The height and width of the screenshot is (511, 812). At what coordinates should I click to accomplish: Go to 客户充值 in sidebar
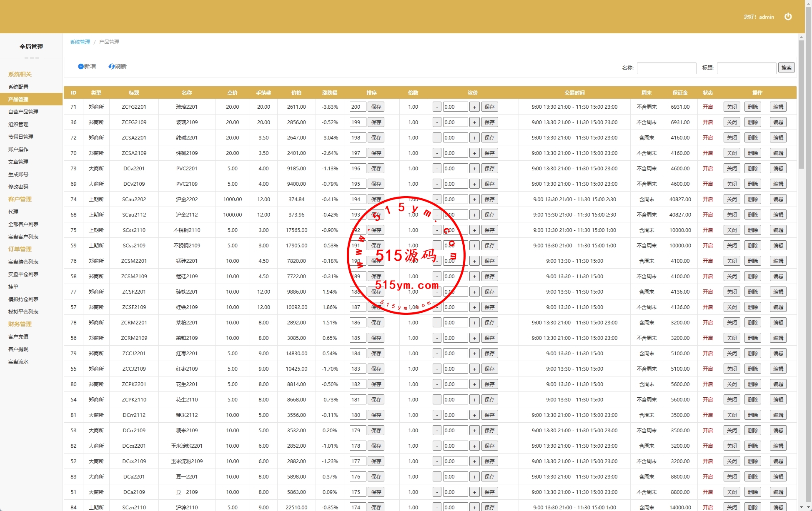point(18,337)
